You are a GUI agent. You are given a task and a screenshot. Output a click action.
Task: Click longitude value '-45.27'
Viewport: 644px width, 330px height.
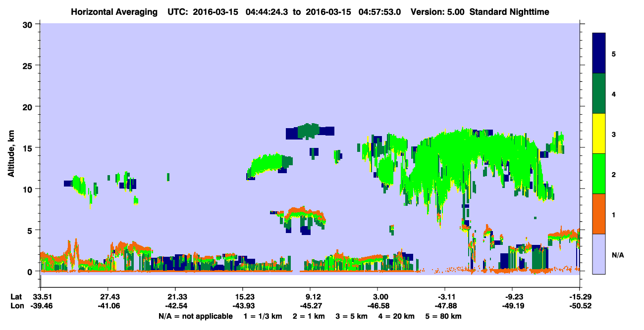click(x=310, y=306)
